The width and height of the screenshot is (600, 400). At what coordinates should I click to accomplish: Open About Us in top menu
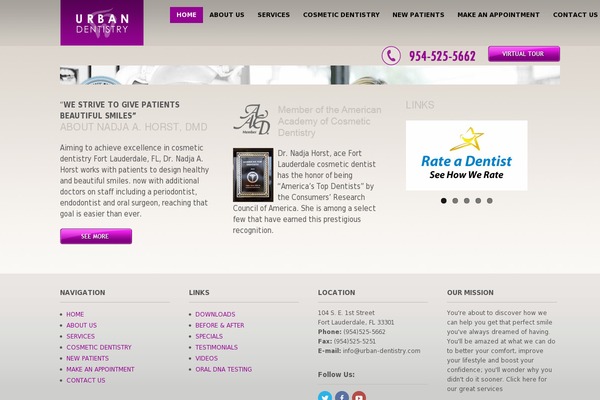[227, 15]
